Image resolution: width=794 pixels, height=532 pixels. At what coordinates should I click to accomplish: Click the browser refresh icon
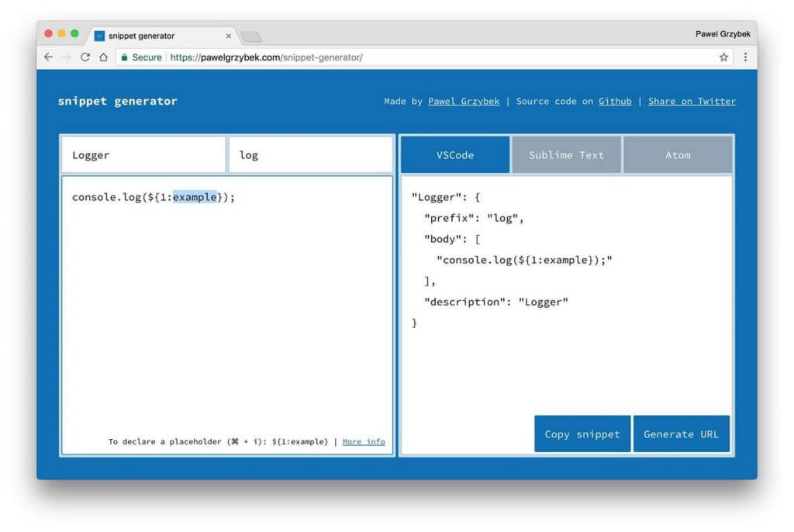84,57
